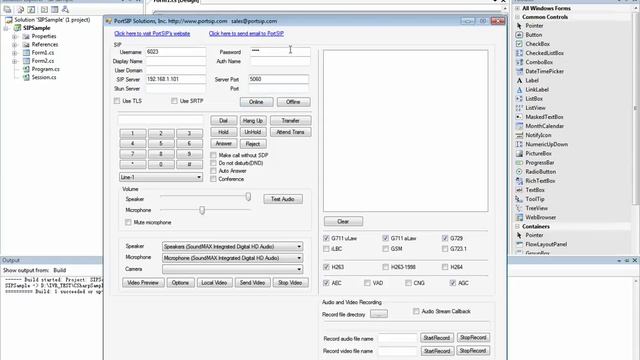Pick MonthCalendar in the Toolbox
The height and width of the screenshot is (360, 640).
[x=544, y=126]
